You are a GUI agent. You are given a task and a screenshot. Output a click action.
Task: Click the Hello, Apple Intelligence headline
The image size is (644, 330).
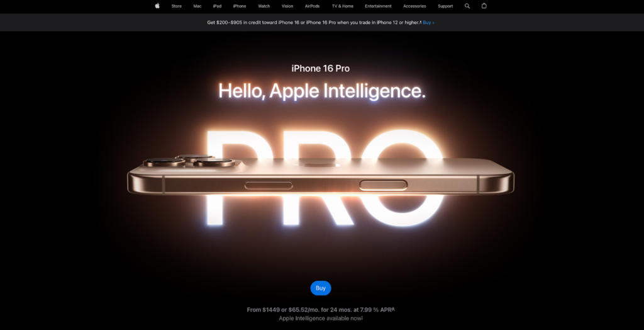pyautogui.click(x=321, y=91)
